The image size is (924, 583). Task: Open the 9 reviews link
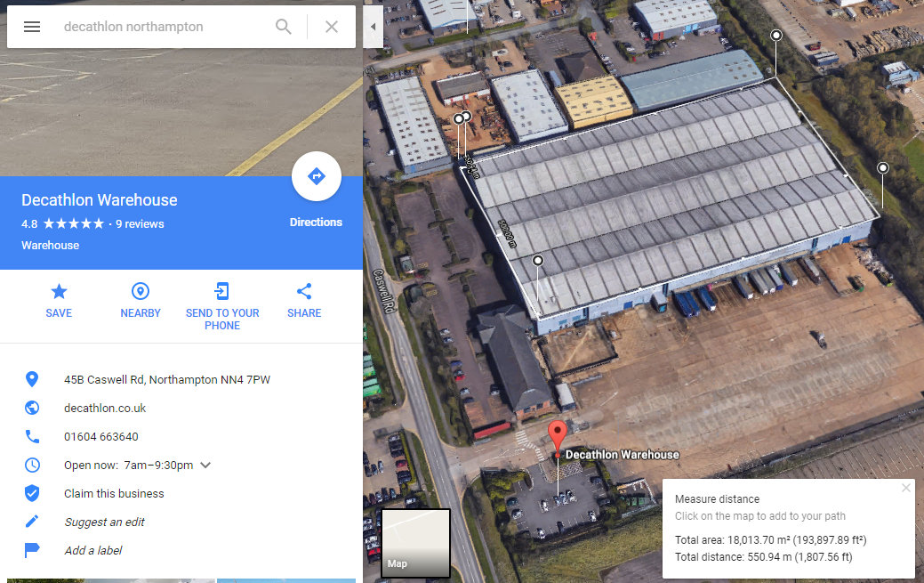140,223
